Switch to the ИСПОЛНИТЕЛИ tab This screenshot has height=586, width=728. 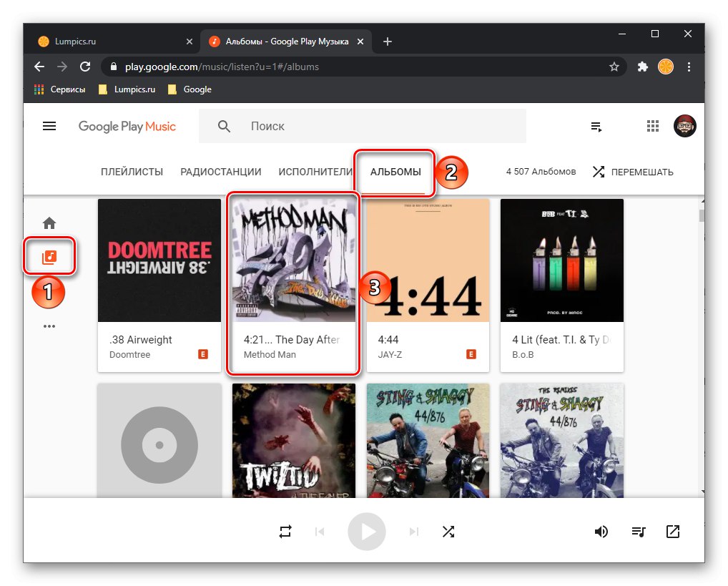315,172
